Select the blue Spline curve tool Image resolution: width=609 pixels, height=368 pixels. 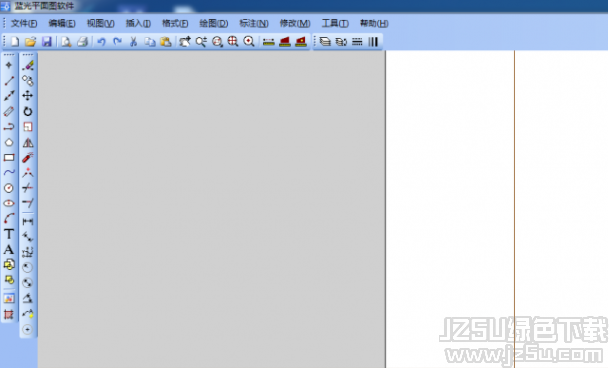point(9,173)
